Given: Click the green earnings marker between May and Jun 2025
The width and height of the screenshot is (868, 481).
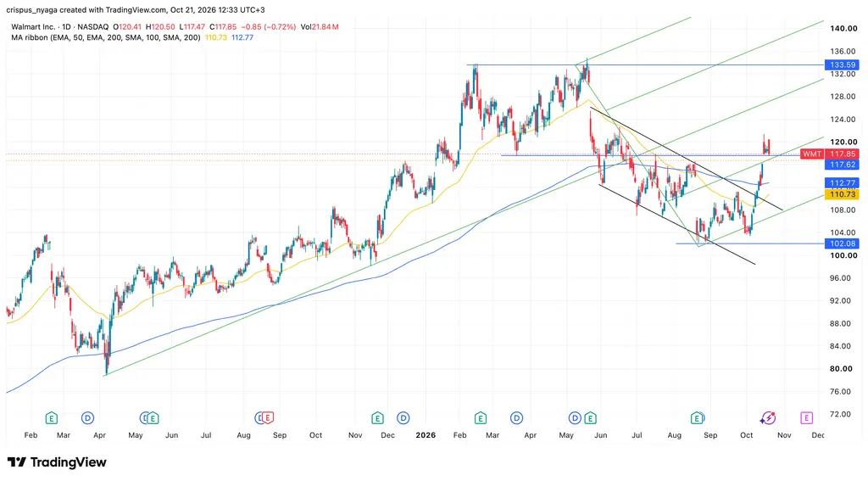Looking at the screenshot, I should (x=153, y=418).
